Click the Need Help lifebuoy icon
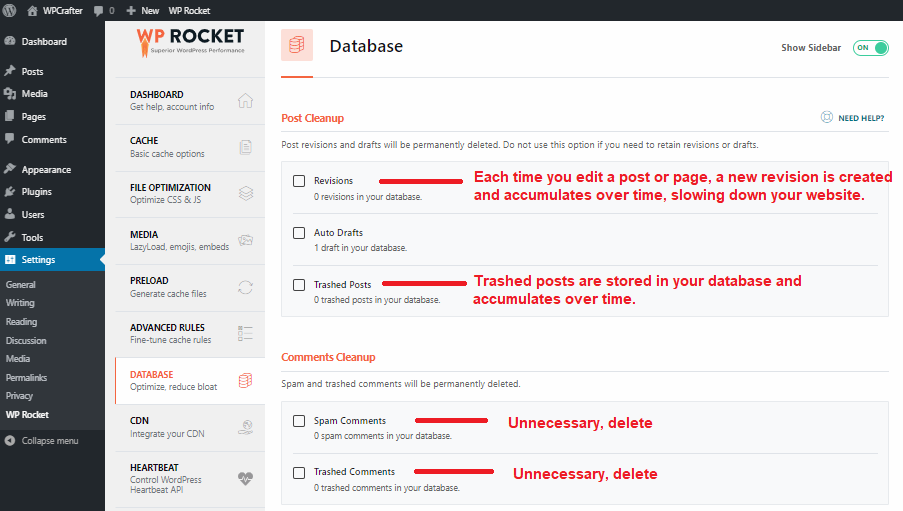903x511 pixels. coord(826,117)
